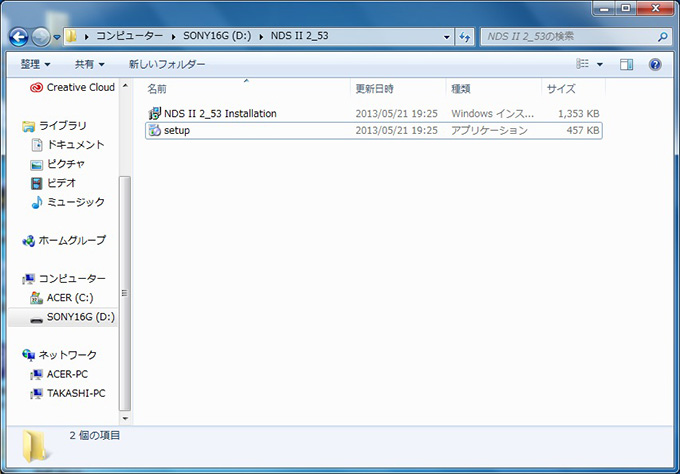Image resolution: width=680 pixels, height=474 pixels.
Task: Click the navigation pane scrollbar thumb
Action: pos(125,293)
